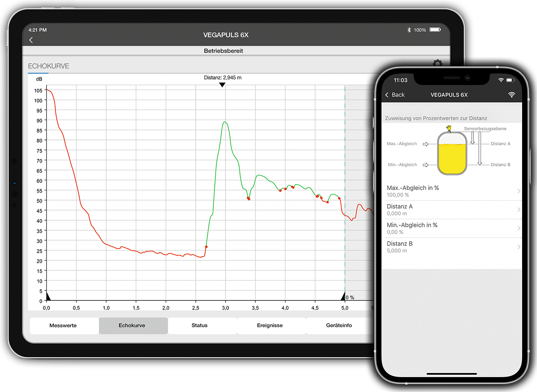Screen dimensions: 537x392
Task: Click the Distanz marker triangle above the curve
Action: pyautogui.click(x=222, y=84)
